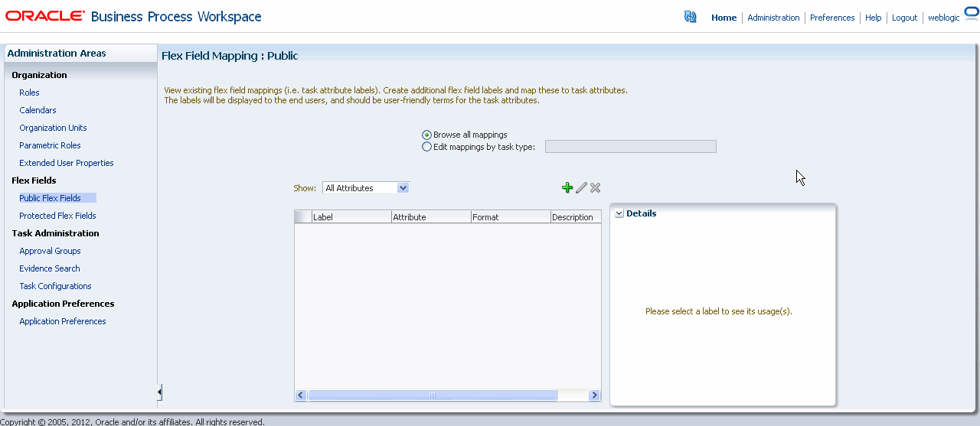This screenshot has width=980, height=426.
Task: Open Evidence Search link
Action: coord(50,268)
